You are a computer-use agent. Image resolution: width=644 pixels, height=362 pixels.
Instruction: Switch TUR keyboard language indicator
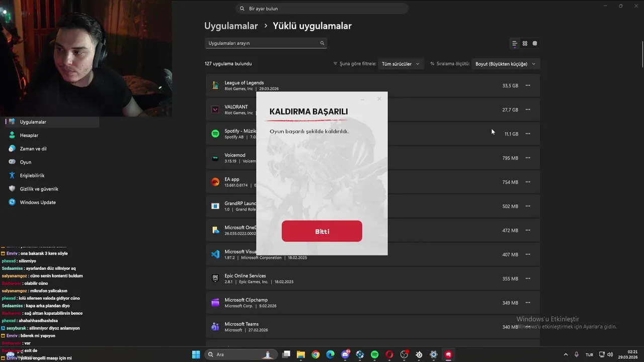[x=589, y=354]
